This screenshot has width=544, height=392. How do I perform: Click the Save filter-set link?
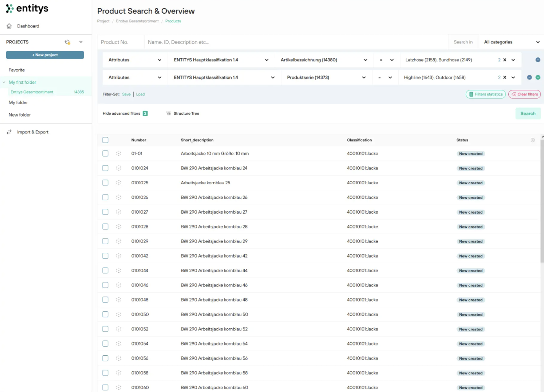[x=126, y=94]
